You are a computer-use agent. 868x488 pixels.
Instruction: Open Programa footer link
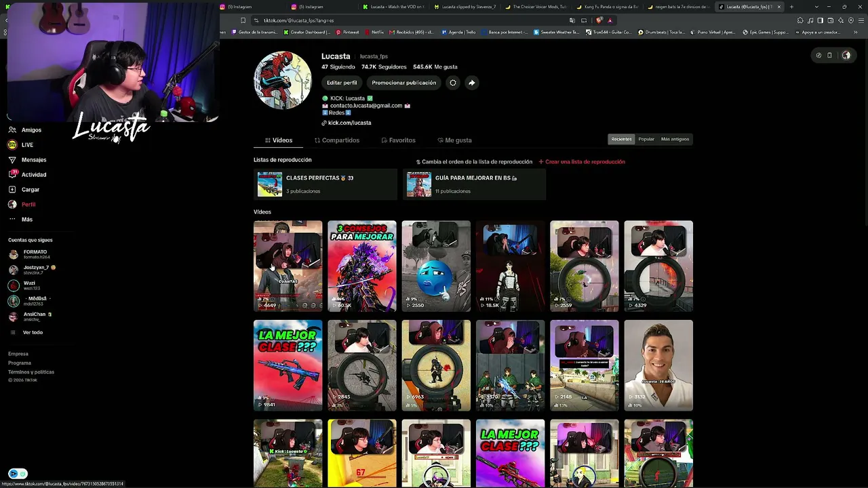[20, 363]
